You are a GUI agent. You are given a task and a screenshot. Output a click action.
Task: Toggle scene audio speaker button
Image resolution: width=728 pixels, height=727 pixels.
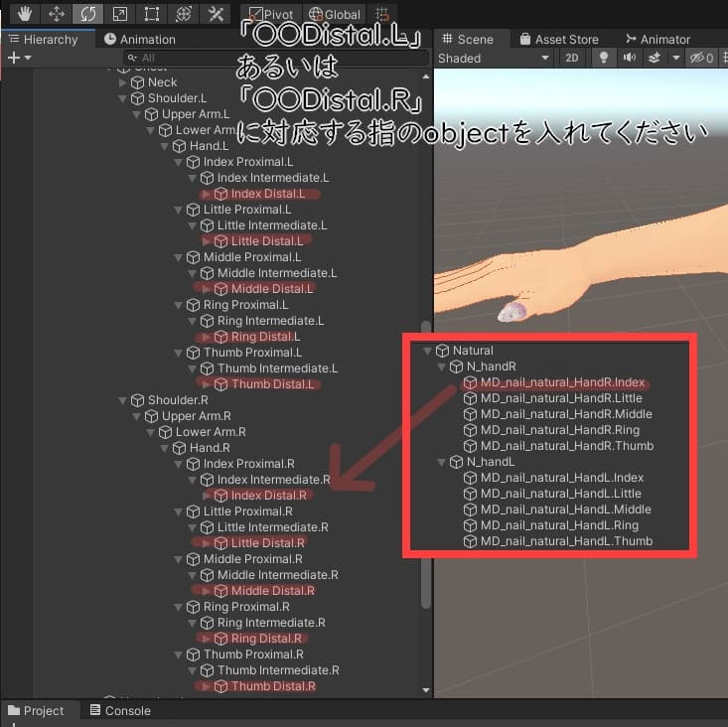click(629, 58)
